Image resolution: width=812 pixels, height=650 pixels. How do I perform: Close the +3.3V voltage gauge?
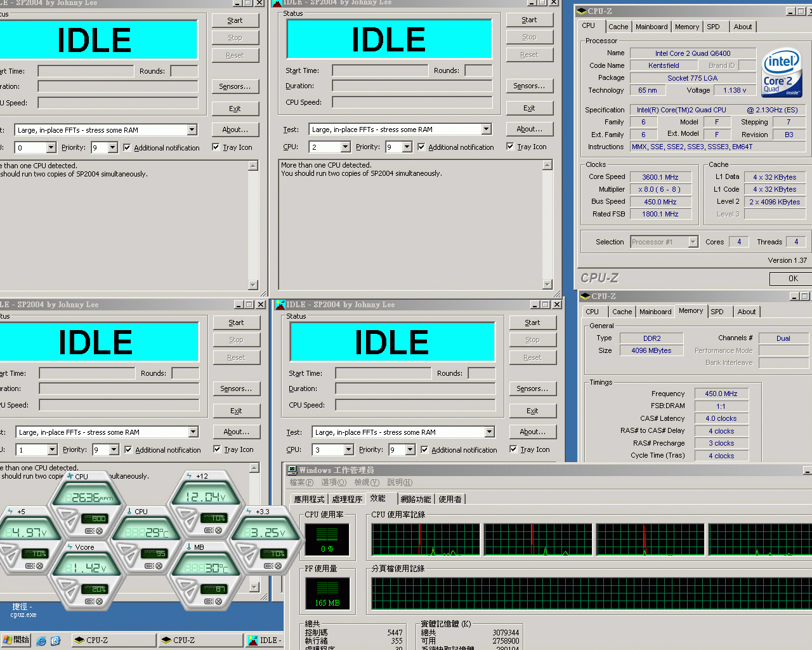pos(278,566)
